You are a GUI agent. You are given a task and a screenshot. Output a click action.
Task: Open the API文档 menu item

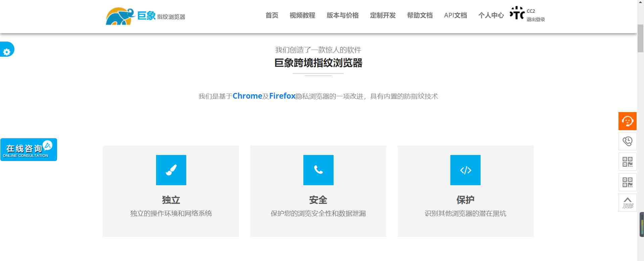pos(455,15)
